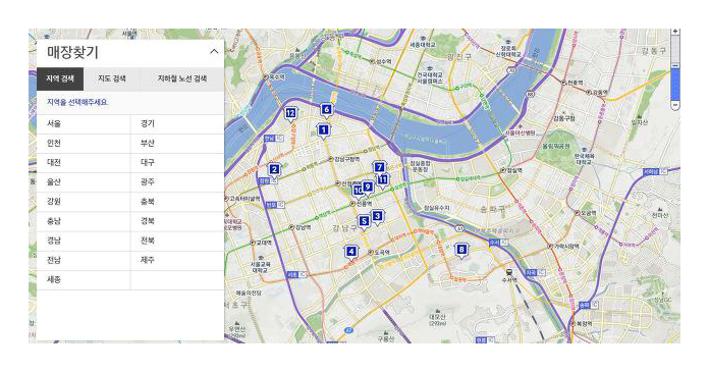The width and height of the screenshot is (709, 372).
Task: Open store marker number 2
Action: (x=274, y=170)
